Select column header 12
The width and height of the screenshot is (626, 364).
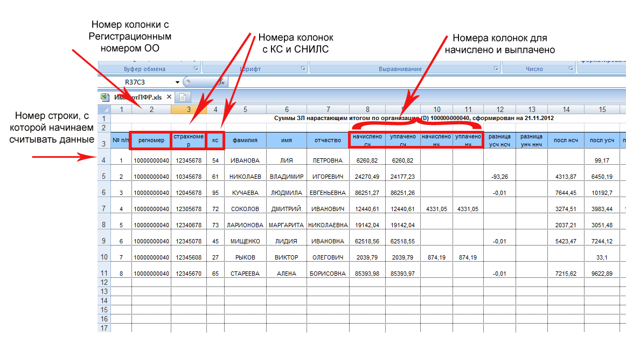tap(500, 109)
